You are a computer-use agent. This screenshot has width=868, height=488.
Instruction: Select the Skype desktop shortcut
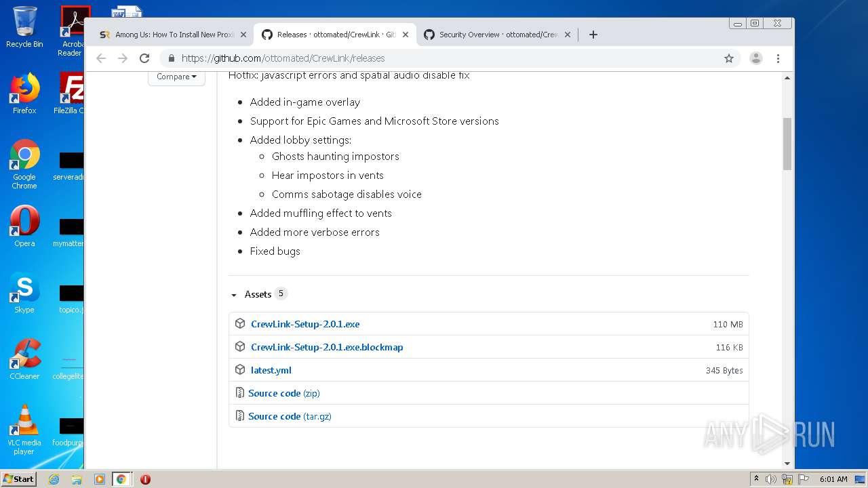point(24,293)
